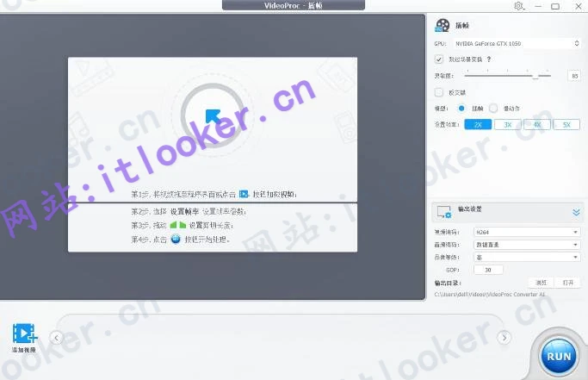Open the GPU selection dropdown
The width and height of the screenshot is (588, 380).
[517, 44]
